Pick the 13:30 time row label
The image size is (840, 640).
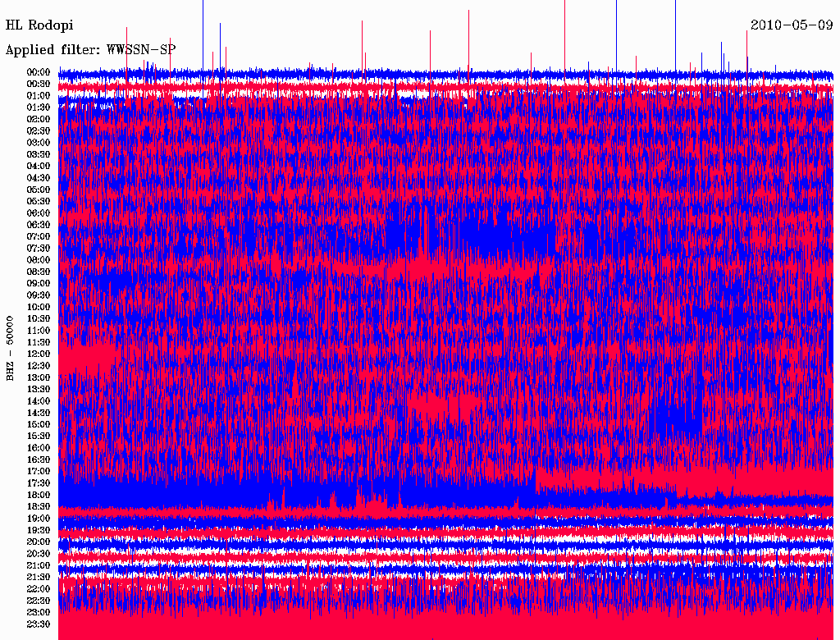39,389
